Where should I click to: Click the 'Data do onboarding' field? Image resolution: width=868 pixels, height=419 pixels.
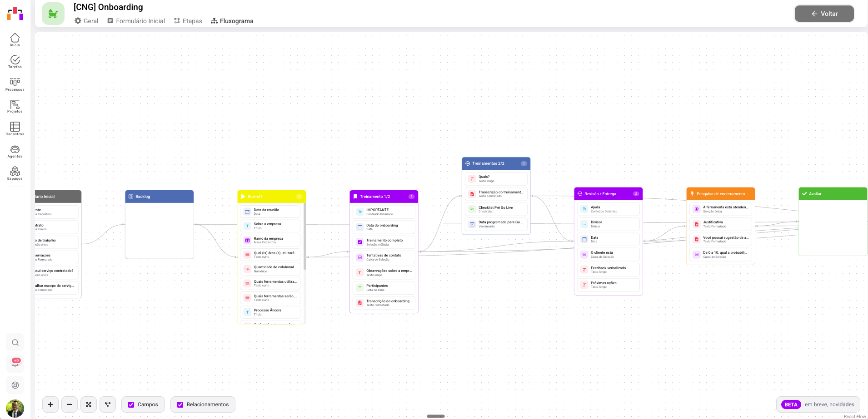click(x=384, y=227)
